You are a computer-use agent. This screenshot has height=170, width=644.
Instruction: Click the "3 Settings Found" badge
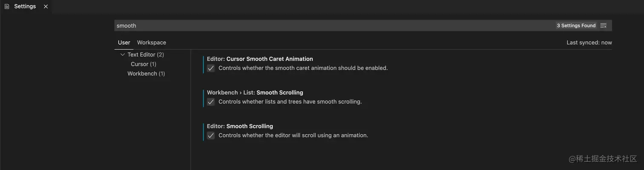(576, 25)
